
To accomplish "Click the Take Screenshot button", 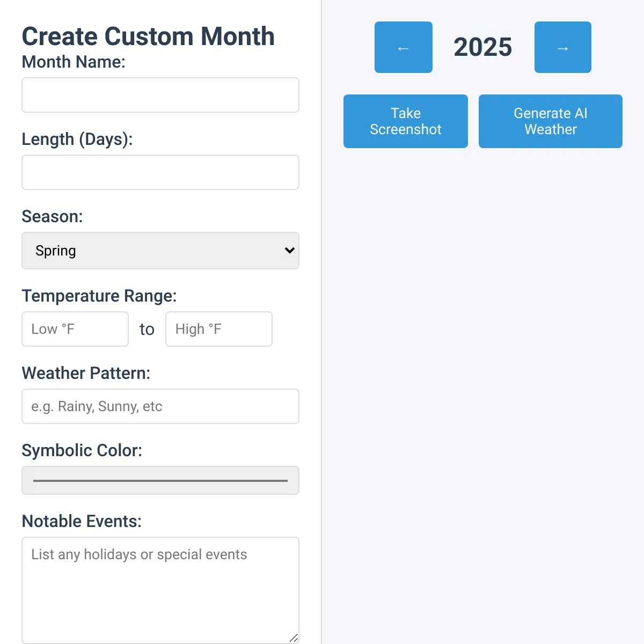I will [x=406, y=121].
